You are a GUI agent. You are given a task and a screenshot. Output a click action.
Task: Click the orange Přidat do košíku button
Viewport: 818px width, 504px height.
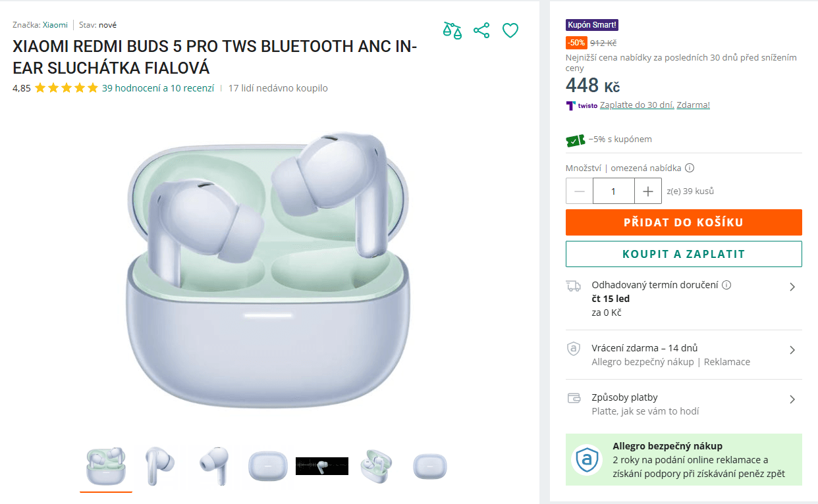[x=684, y=222]
